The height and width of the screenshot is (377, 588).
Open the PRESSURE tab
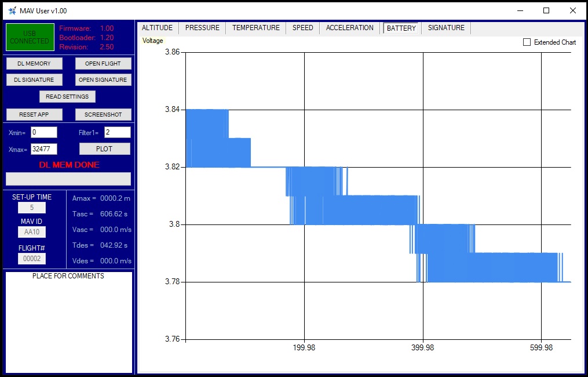(x=203, y=28)
